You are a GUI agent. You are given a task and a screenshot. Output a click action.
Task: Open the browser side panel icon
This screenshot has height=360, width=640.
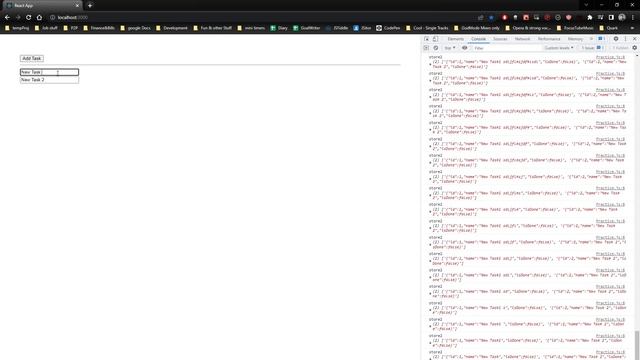click(x=611, y=18)
